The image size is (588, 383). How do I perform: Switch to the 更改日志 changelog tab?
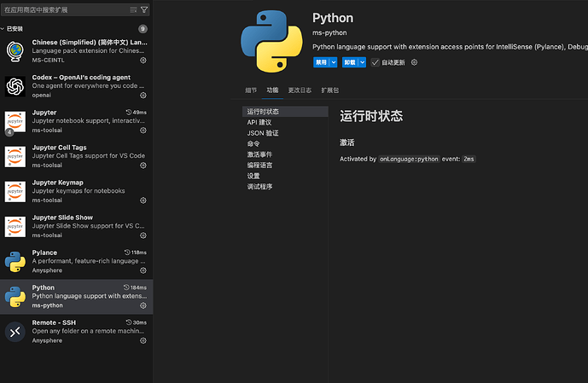(300, 90)
